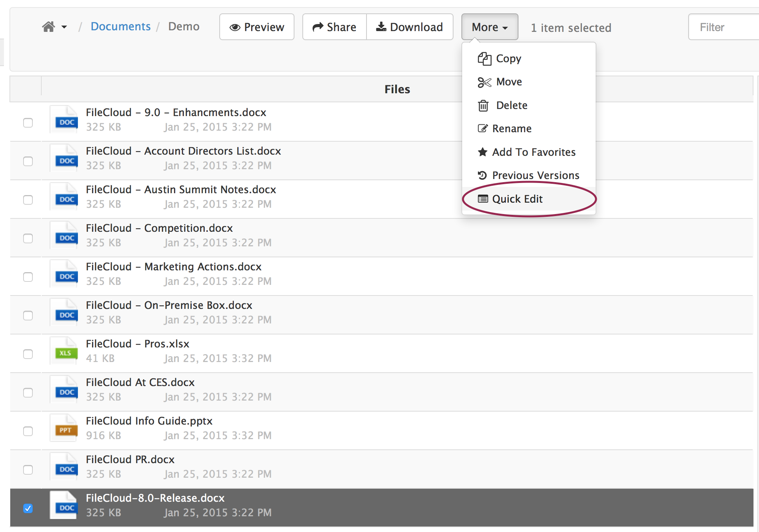The image size is (759, 532).
Task: Preview the selected file
Action: coord(257,27)
